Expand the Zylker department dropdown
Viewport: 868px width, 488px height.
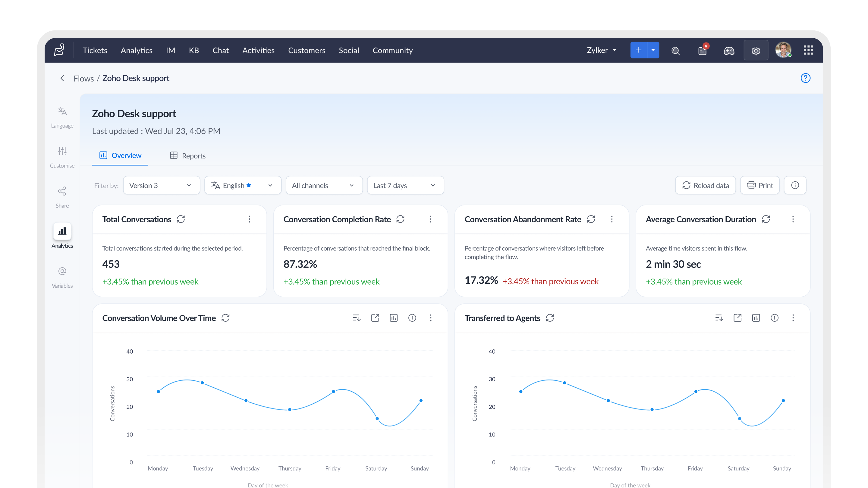tap(602, 50)
